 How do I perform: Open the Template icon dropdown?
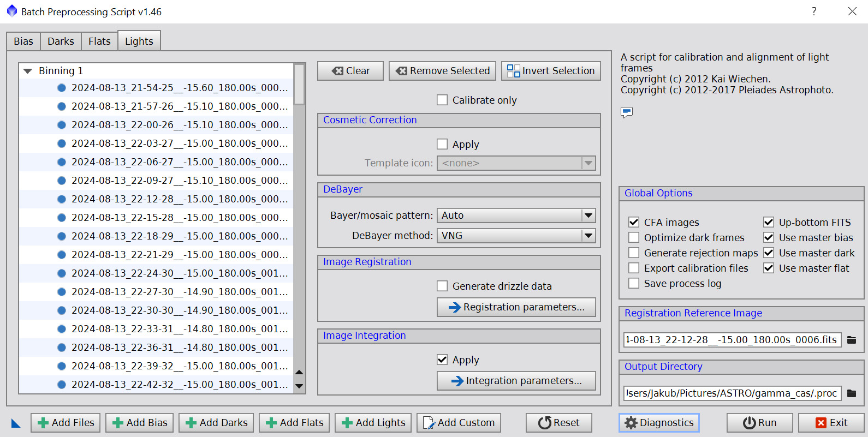point(516,163)
